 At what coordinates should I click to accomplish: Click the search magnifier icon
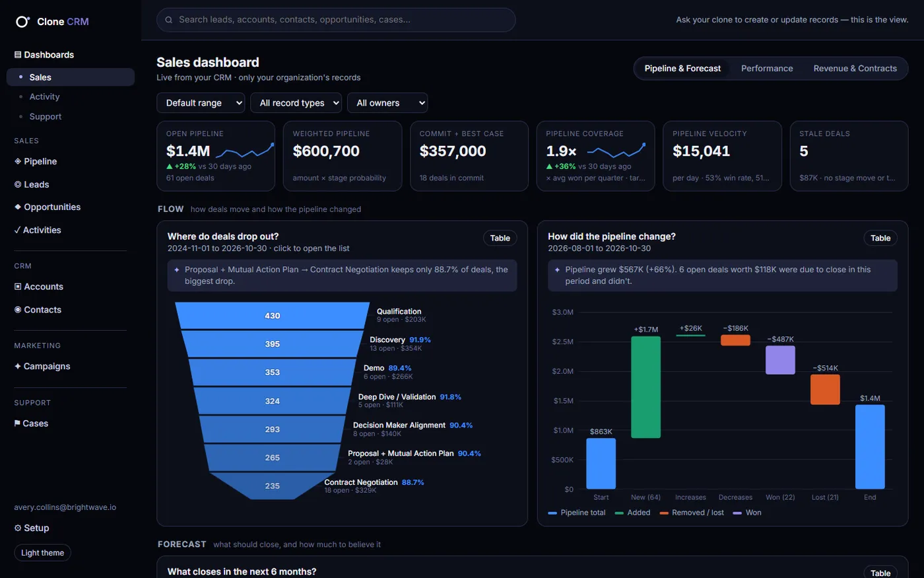click(169, 20)
